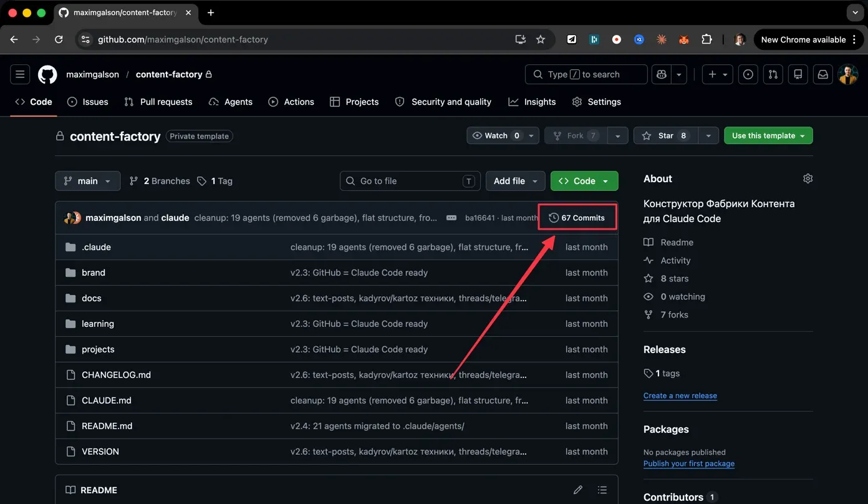The height and width of the screenshot is (504, 868).
Task: Expand the main branch dropdown
Action: pyautogui.click(x=87, y=181)
